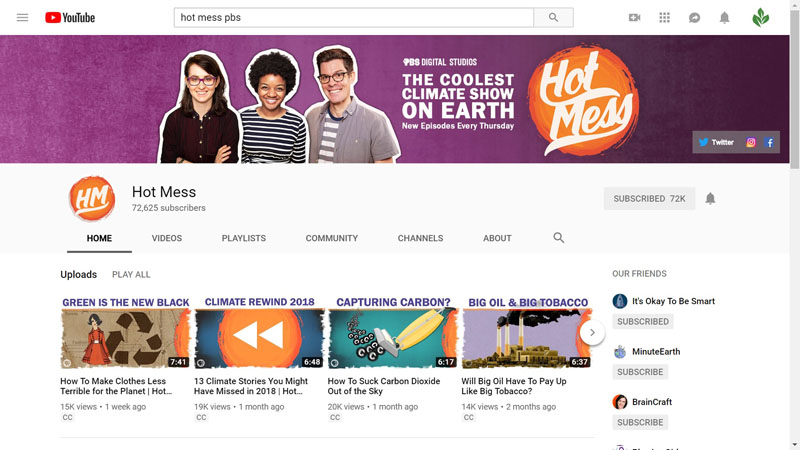
Task: Click the Hot Mess HM channel avatar
Action: click(92, 198)
